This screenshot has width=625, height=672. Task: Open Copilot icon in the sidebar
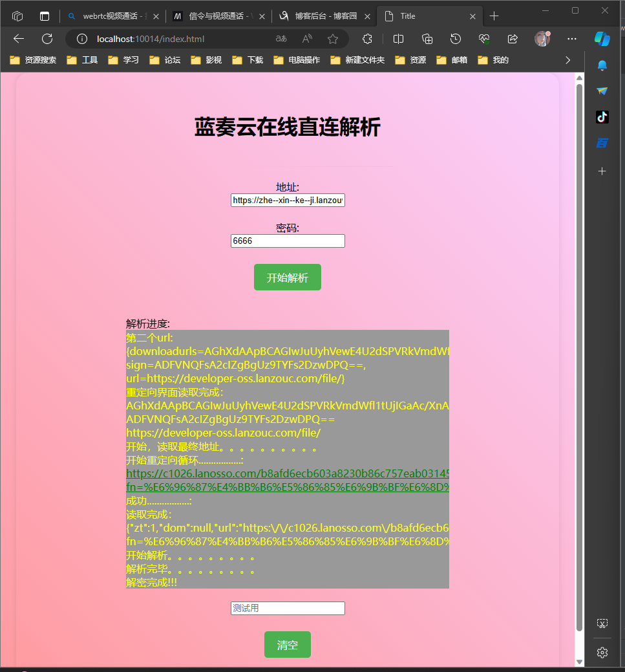tap(602, 39)
